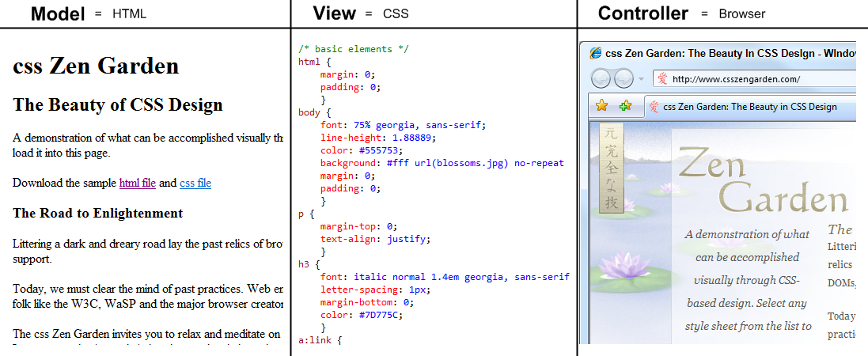
Task: Click the browser Back arrow button
Action: (x=602, y=78)
